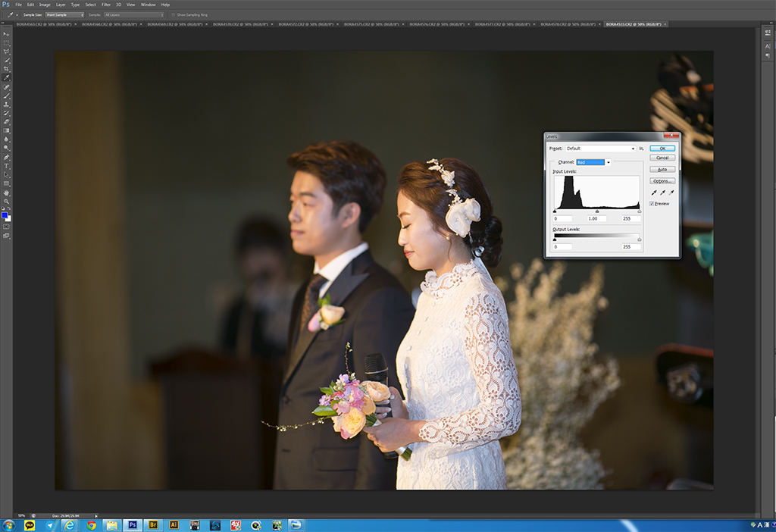The width and height of the screenshot is (776, 532).
Task: Click the foreground blue color swatch
Action: (x=5, y=215)
